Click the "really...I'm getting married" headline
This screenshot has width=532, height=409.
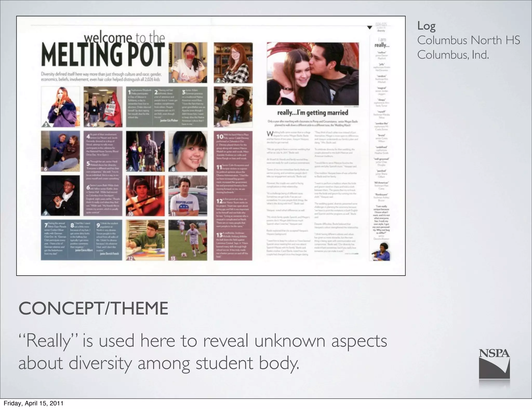(x=313, y=113)
